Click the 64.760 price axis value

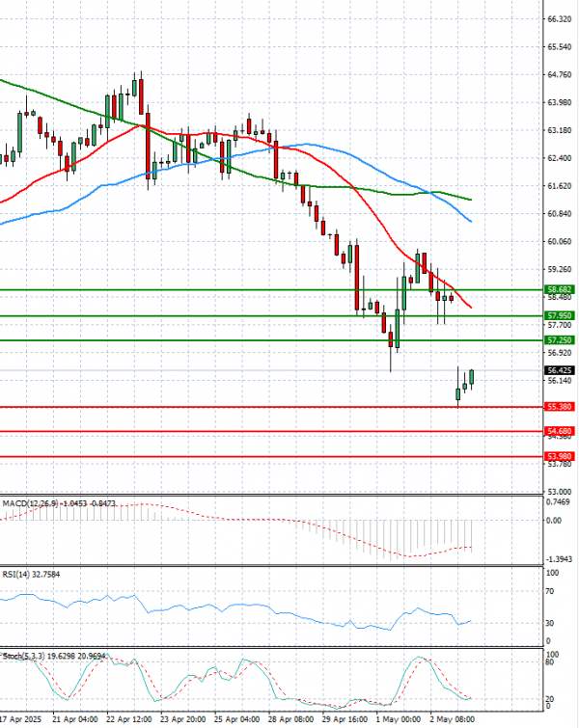[x=560, y=75]
